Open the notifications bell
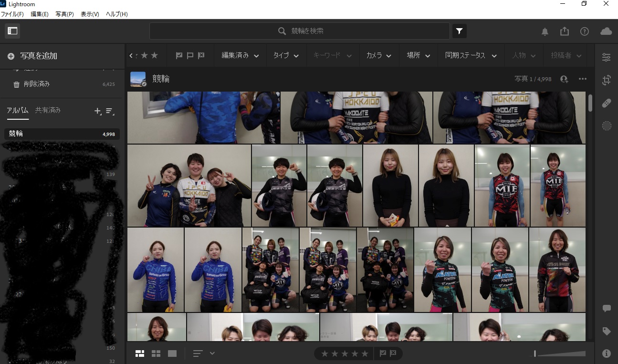Screen dimensions: 618x364 tap(545, 31)
